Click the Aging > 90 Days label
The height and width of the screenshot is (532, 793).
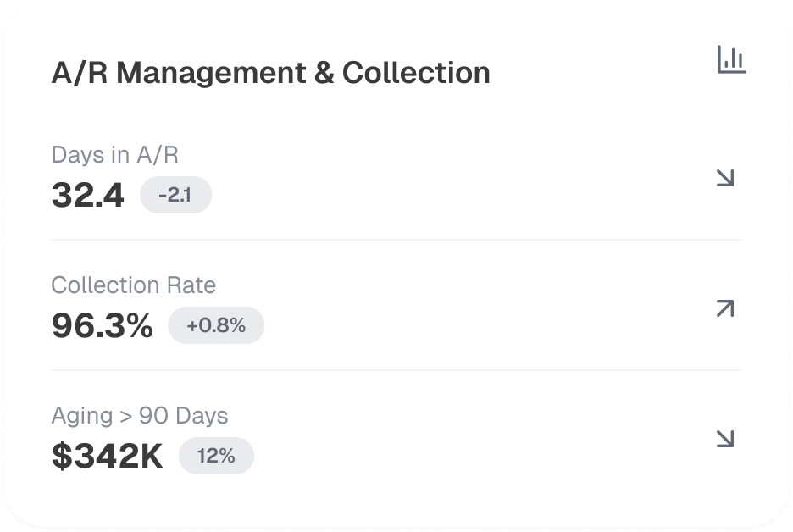139,416
